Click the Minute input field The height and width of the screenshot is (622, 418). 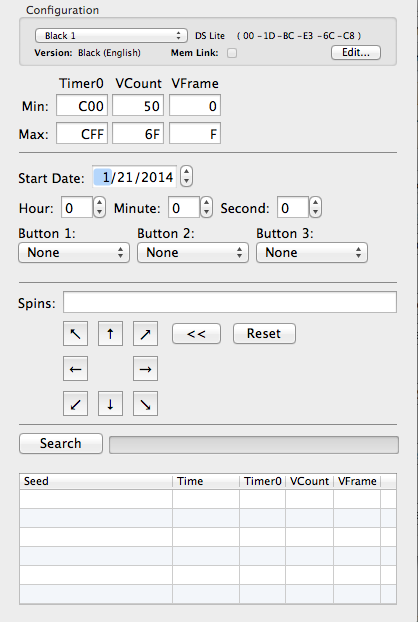tap(184, 207)
